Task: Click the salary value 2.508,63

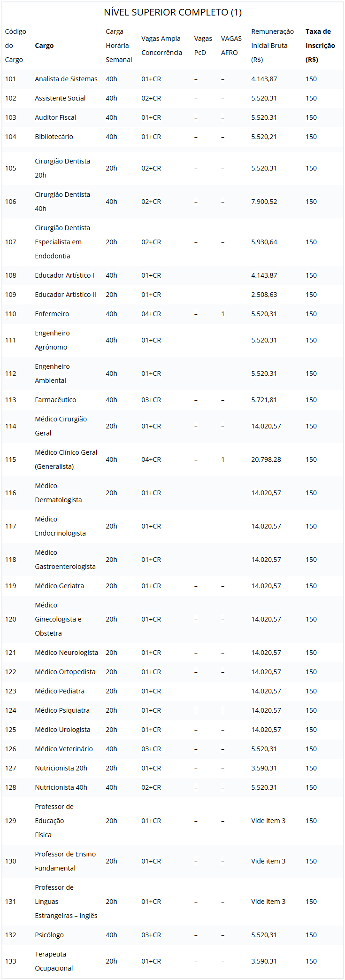Action: (x=264, y=295)
